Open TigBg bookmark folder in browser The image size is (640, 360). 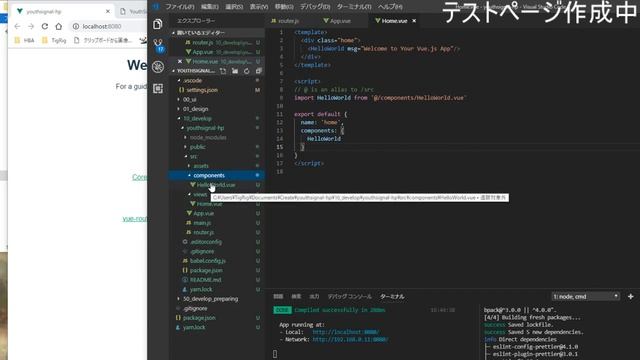click(x=55, y=40)
